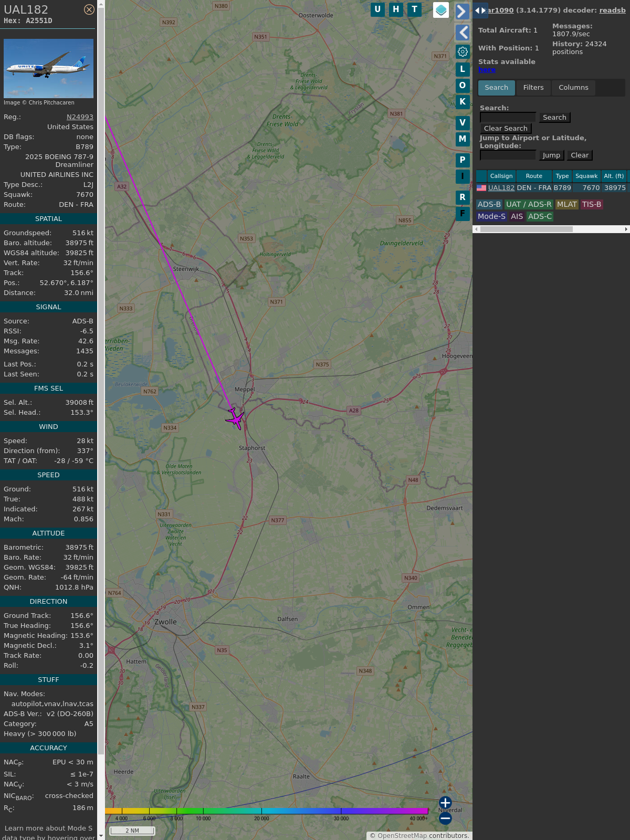Zoom out with the minus map button
Image resolution: width=630 pixels, height=840 pixels.
(x=445, y=818)
